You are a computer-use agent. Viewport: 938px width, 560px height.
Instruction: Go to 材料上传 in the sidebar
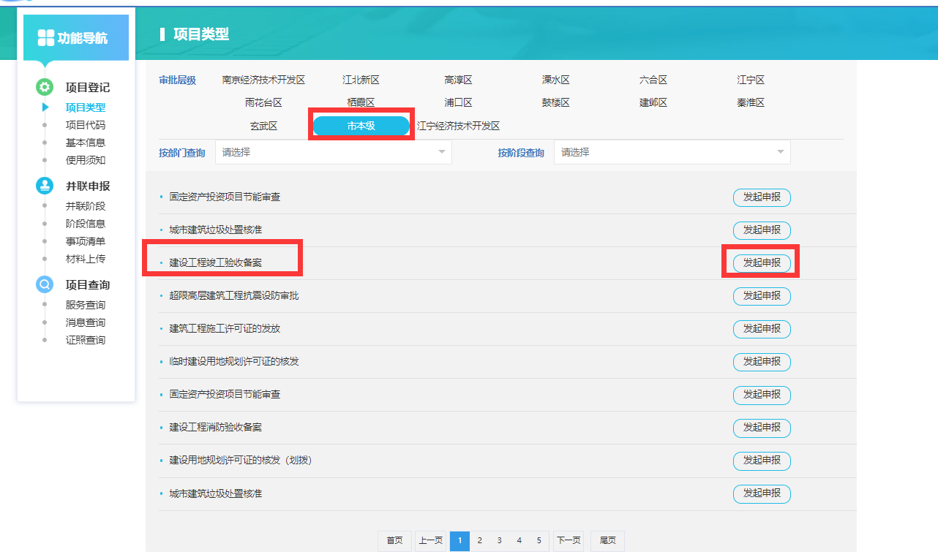pyautogui.click(x=86, y=259)
